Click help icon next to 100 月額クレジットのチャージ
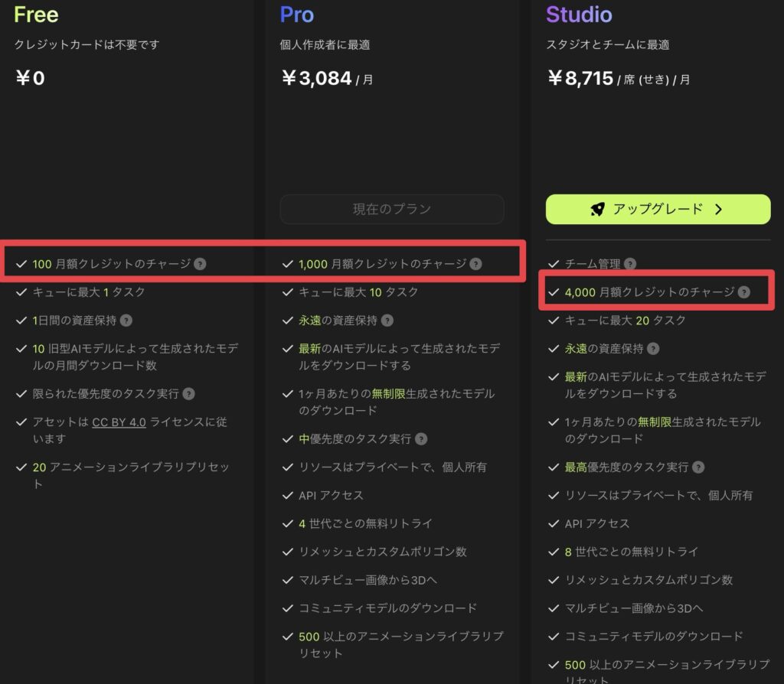784x684 pixels. click(200, 264)
